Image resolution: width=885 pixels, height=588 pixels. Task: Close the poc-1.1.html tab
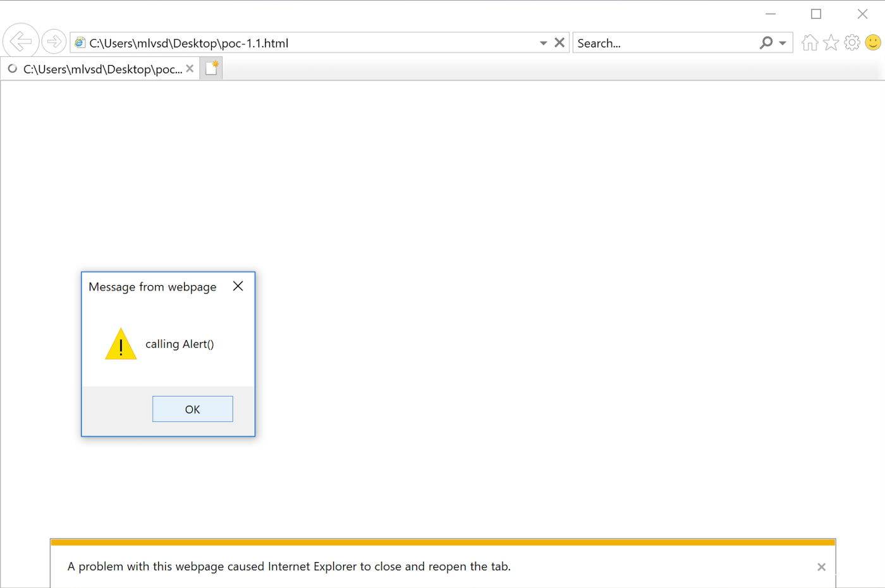[190, 69]
